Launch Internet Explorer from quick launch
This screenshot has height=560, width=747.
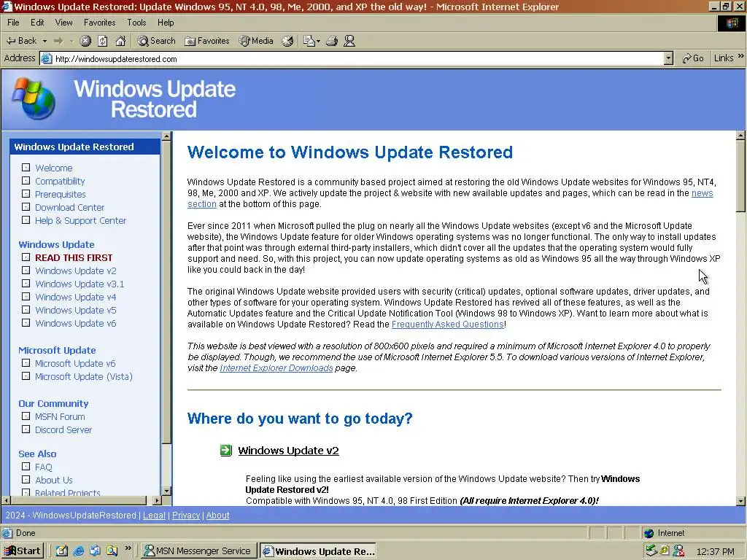79,551
